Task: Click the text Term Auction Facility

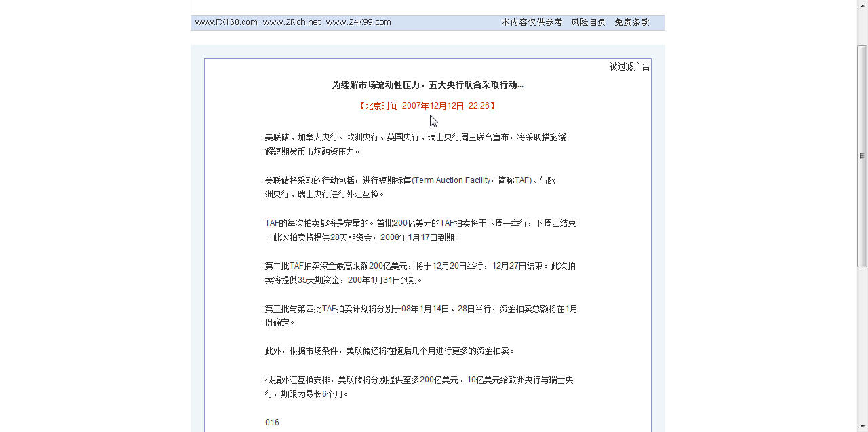Action: pos(452,180)
